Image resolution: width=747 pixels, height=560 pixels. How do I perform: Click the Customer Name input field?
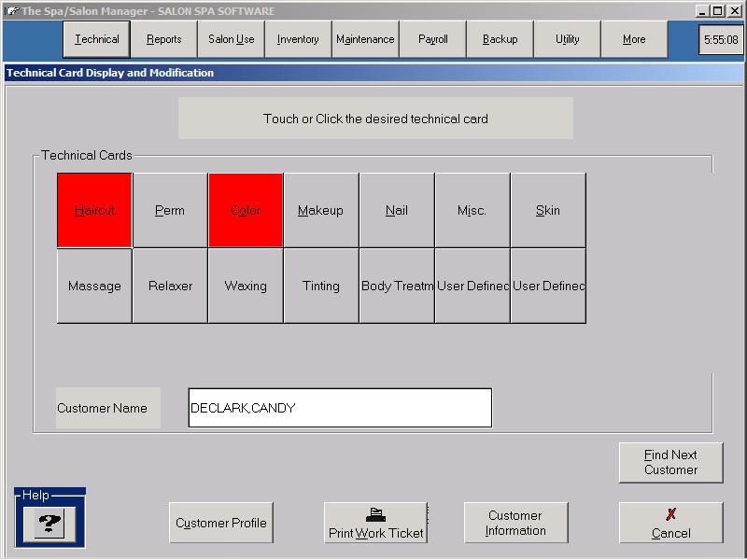(x=340, y=408)
